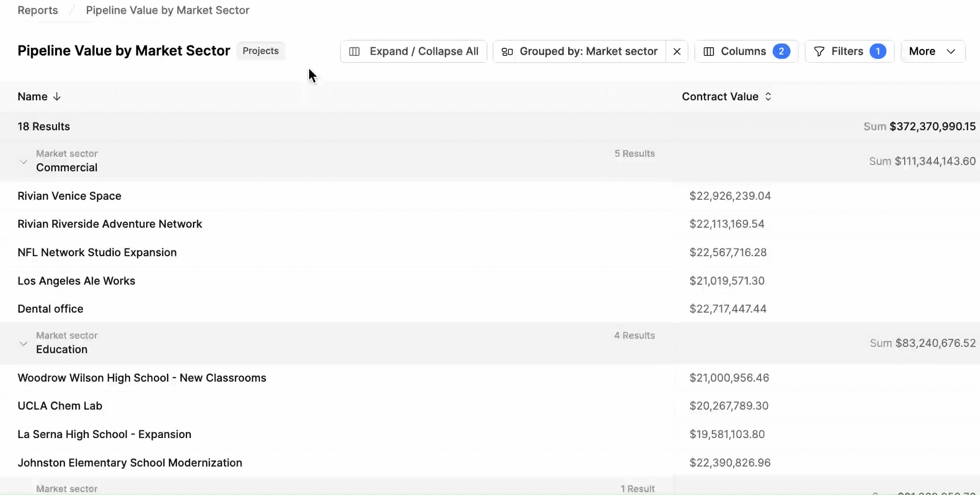Open the Rivian Venice Space project
Viewport: 980px width, 495px height.
[x=69, y=196]
